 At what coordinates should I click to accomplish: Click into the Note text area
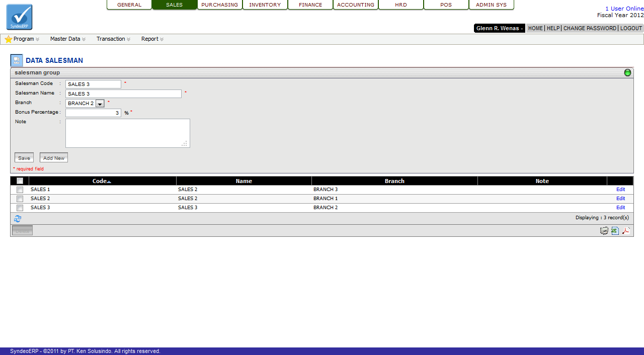[x=127, y=133]
